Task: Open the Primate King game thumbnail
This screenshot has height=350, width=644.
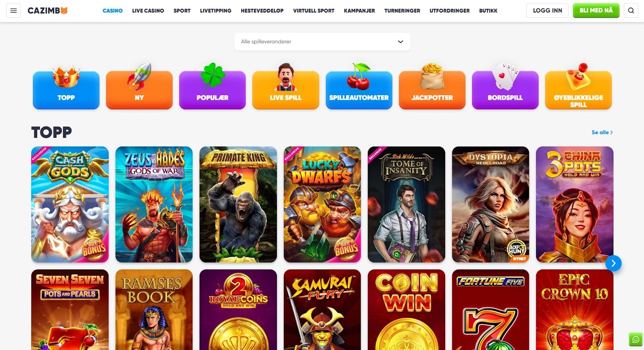Action: click(x=238, y=205)
